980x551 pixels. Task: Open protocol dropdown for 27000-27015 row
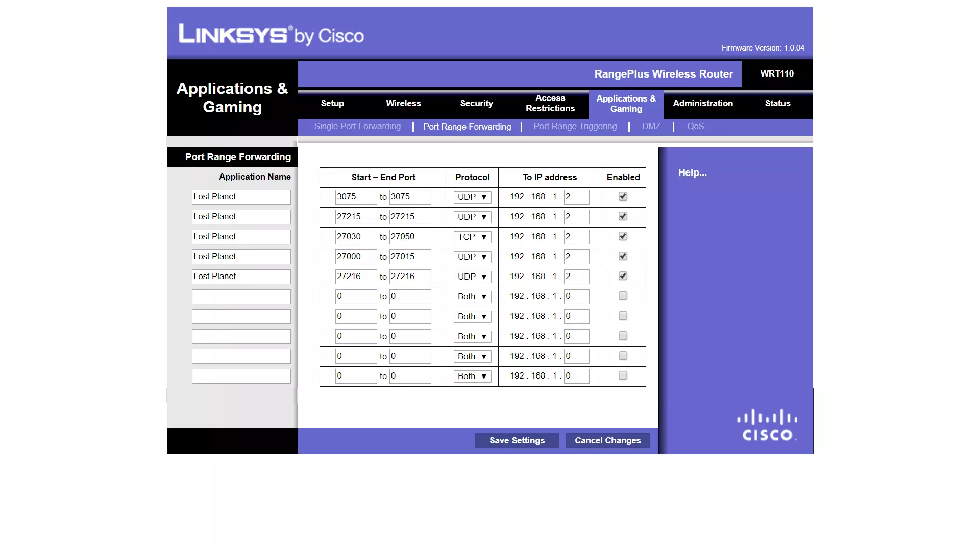[472, 257]
